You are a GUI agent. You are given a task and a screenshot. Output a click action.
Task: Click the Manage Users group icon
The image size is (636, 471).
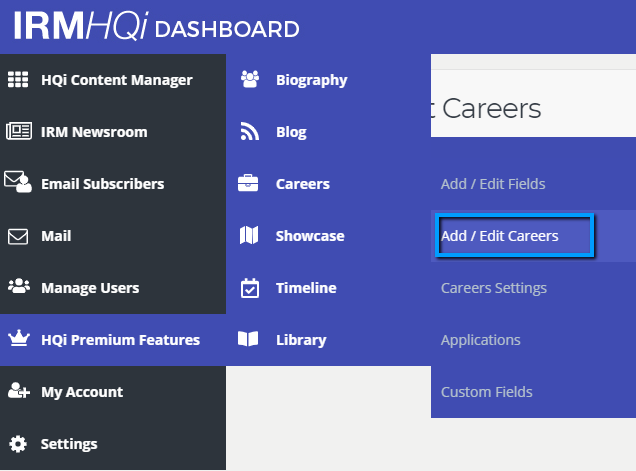[19, 286]
